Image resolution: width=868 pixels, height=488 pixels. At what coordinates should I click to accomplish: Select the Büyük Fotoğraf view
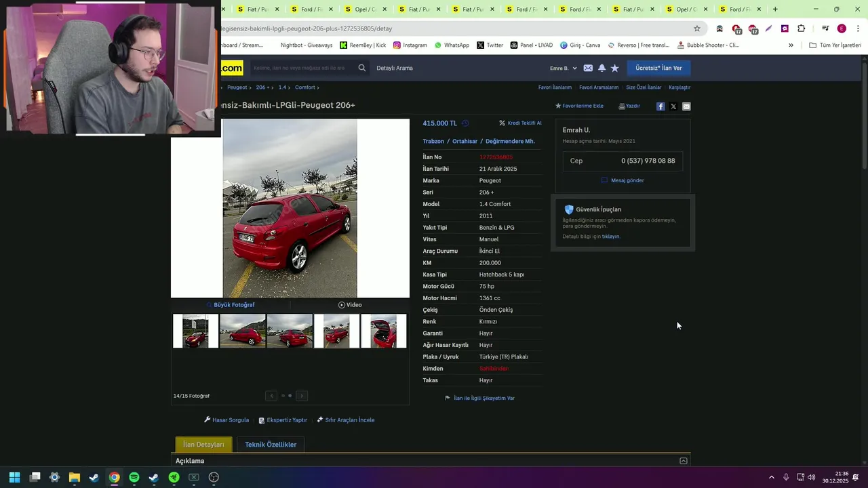click(231, 305)
